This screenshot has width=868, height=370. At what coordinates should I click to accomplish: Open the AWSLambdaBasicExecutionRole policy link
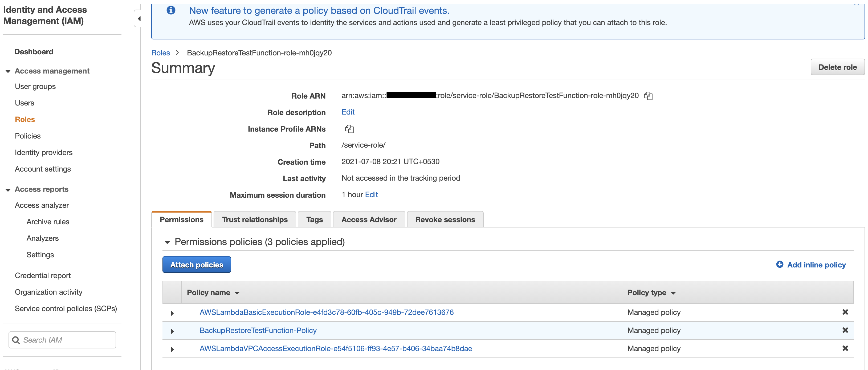click(327, 312)
